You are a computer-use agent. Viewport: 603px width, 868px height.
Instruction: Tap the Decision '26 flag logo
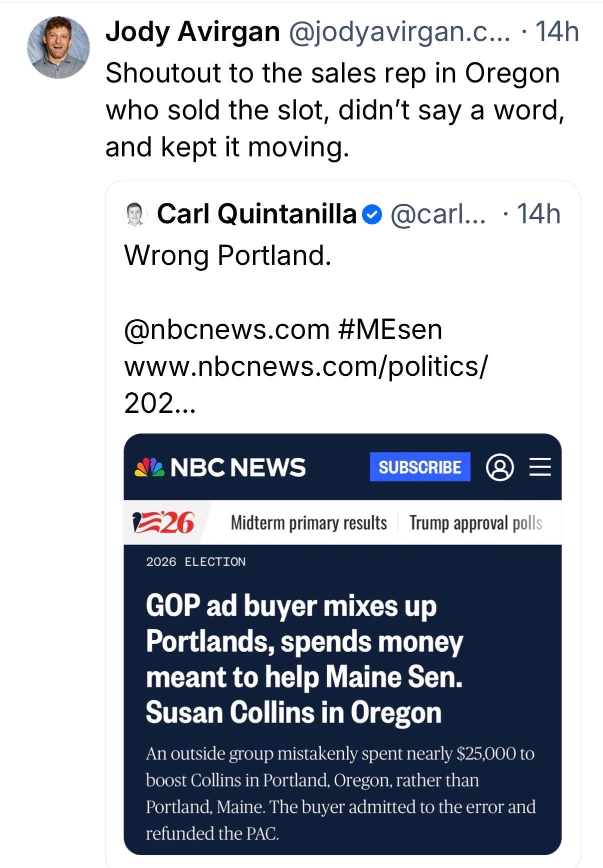pos(163,523)
